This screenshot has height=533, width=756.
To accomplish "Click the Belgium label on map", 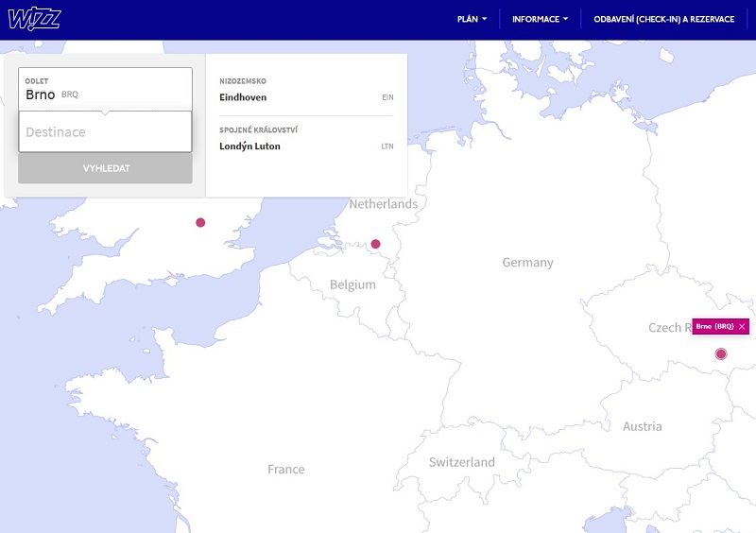I will 352,284.
